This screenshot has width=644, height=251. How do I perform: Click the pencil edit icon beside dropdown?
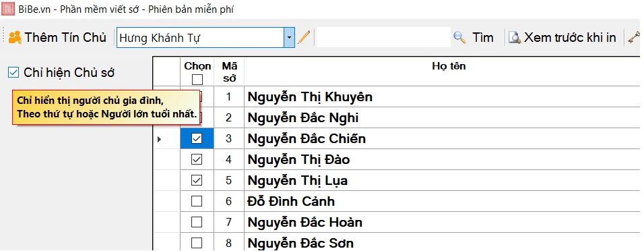pos(304,37)
